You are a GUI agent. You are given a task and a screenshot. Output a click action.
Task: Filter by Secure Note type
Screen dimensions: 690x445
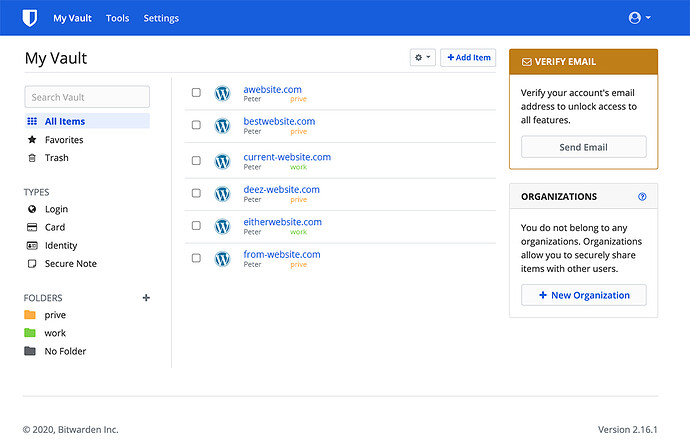pyautogui.click(x=70, y=264)
